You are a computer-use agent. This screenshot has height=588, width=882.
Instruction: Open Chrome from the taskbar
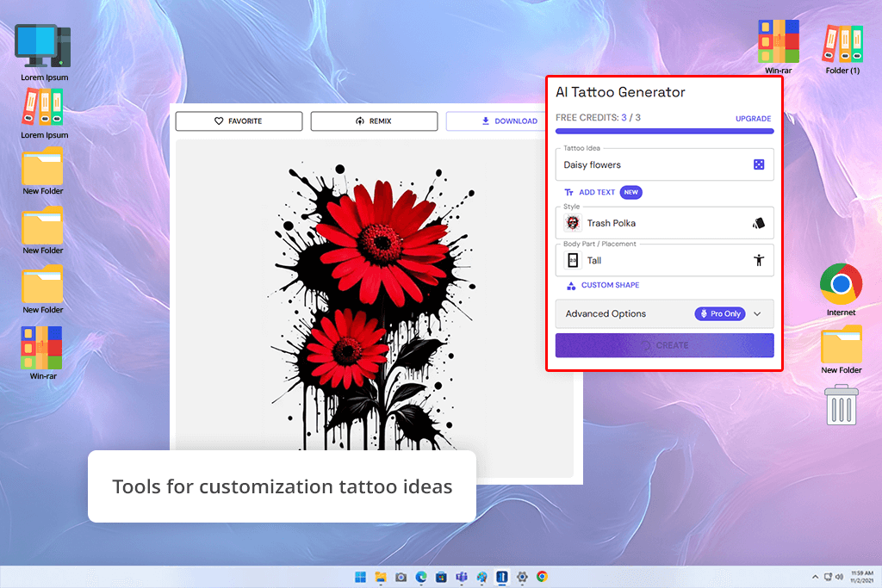click(x=543, y=577)
